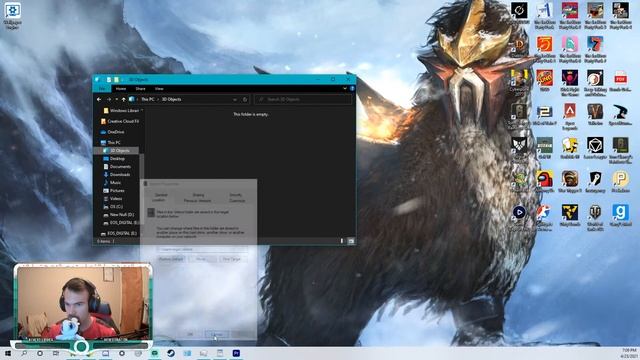Image resolution: width=640 pixels, height=360 pixels.
Task: Open the Home ribbon tab
Action: tap(121, 89)
